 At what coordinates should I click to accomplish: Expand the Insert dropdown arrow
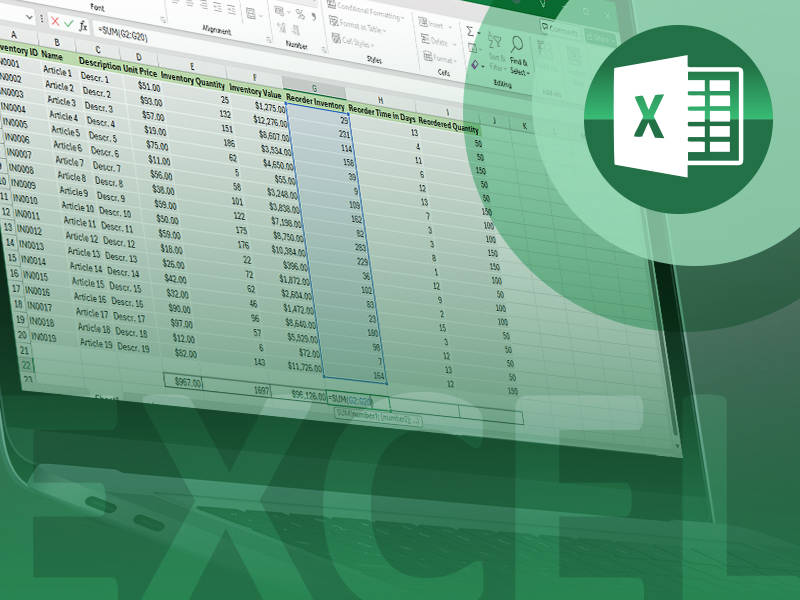click(449, 26)
